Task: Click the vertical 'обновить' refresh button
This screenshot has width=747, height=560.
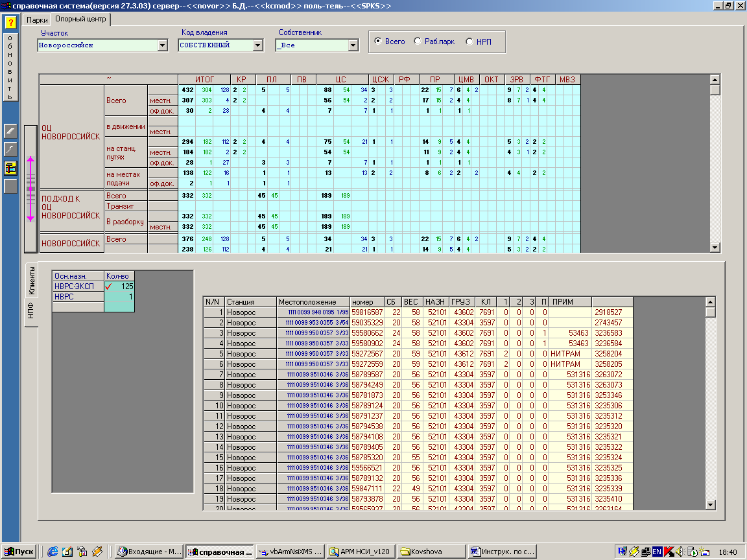Action: click(x=10, y=67)
